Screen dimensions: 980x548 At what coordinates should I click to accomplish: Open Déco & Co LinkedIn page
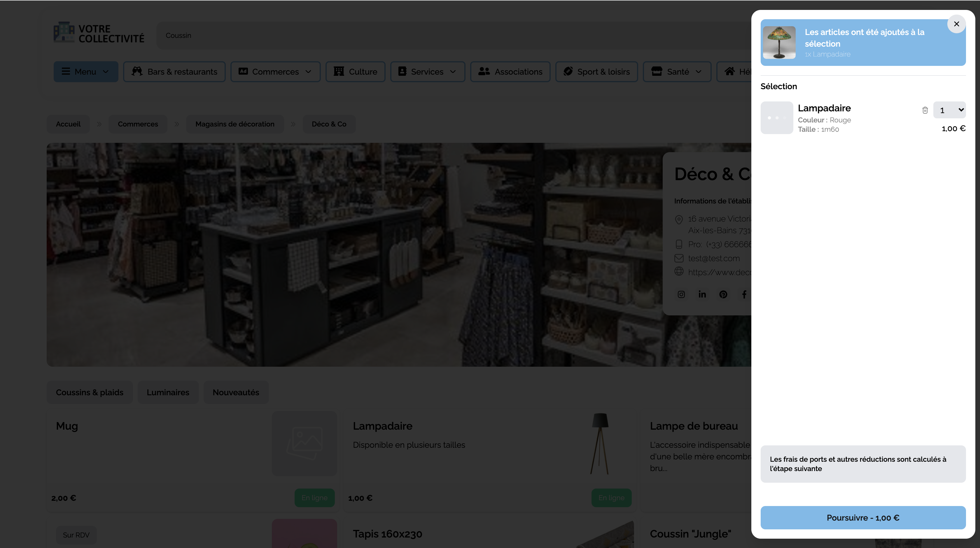tap(702, 294)
